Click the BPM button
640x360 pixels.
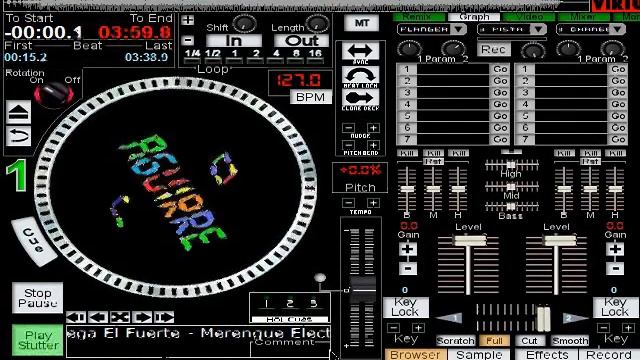click(311, 97)
